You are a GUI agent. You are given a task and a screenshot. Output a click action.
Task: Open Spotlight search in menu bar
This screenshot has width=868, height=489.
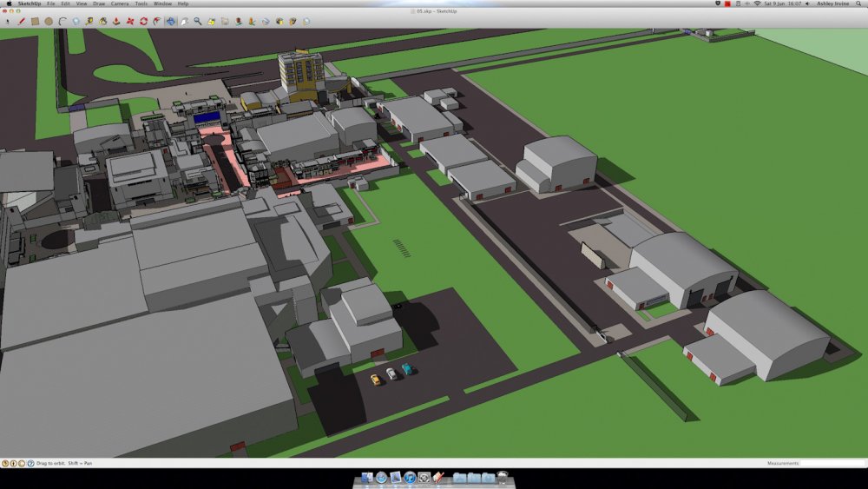(859, 3)
